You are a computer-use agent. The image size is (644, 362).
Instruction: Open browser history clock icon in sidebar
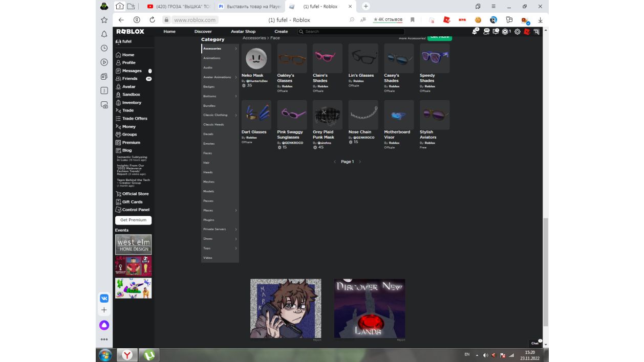coord(104,48)
